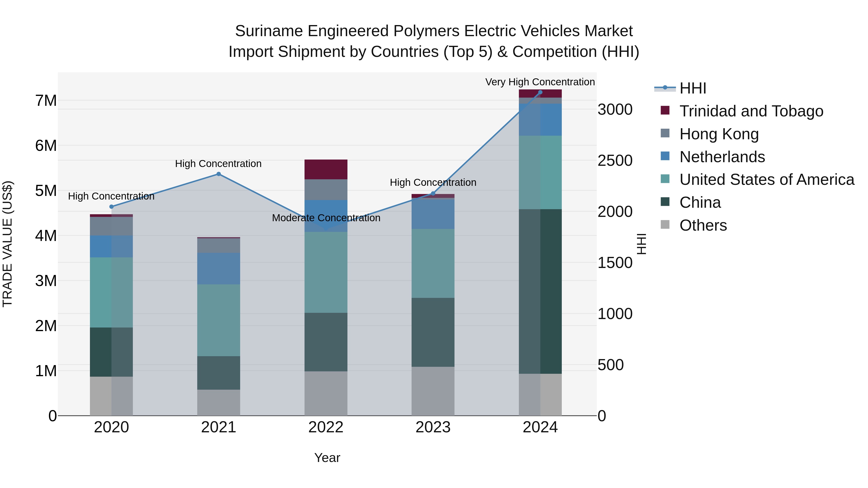Screen dimensions: 868x488
Task: Toggle China legend entry
Action: tap(691, 202)
